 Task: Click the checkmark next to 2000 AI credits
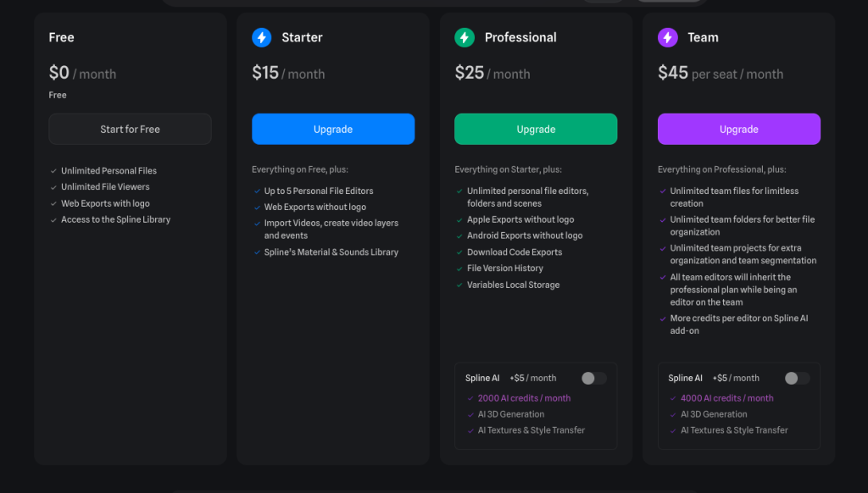point(470,398)
